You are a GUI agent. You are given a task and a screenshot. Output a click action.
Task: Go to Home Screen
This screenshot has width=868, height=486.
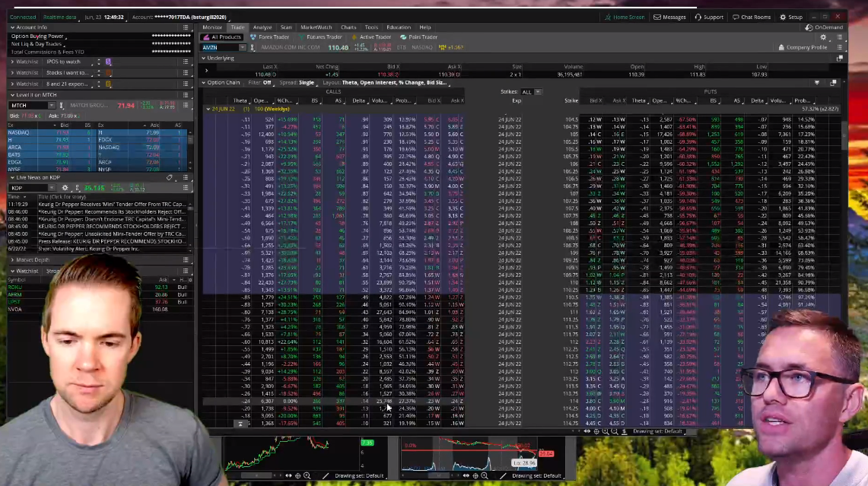point(624,17)
